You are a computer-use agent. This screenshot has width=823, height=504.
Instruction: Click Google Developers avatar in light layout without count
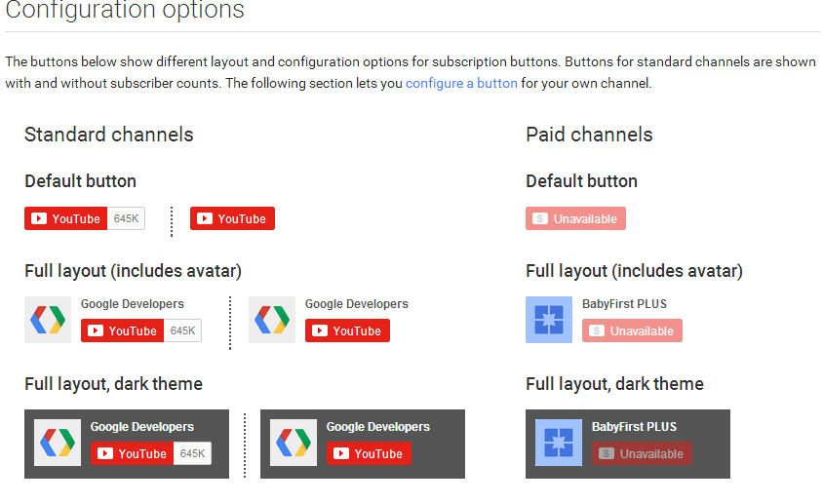[x=272, y=320]
